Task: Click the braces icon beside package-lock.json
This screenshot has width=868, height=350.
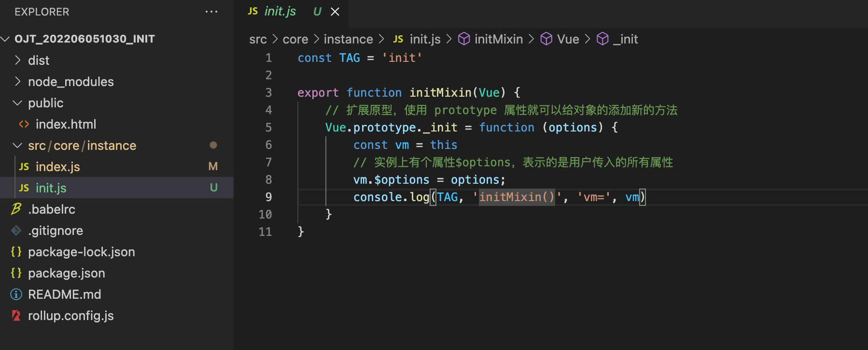Action: [x=16, y=251]
